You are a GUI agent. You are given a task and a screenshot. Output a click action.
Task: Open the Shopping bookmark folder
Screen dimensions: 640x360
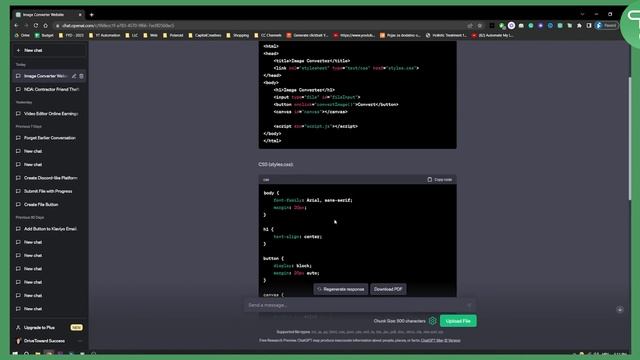[238, 36]
